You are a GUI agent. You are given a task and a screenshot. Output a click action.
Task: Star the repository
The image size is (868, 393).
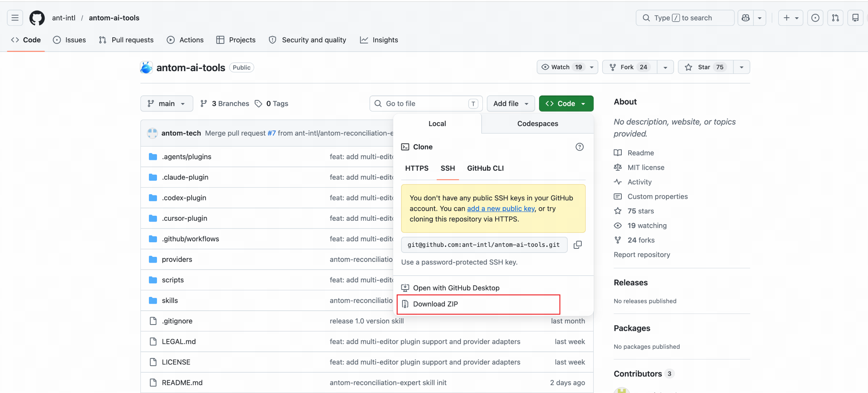(x=705, y=67)
